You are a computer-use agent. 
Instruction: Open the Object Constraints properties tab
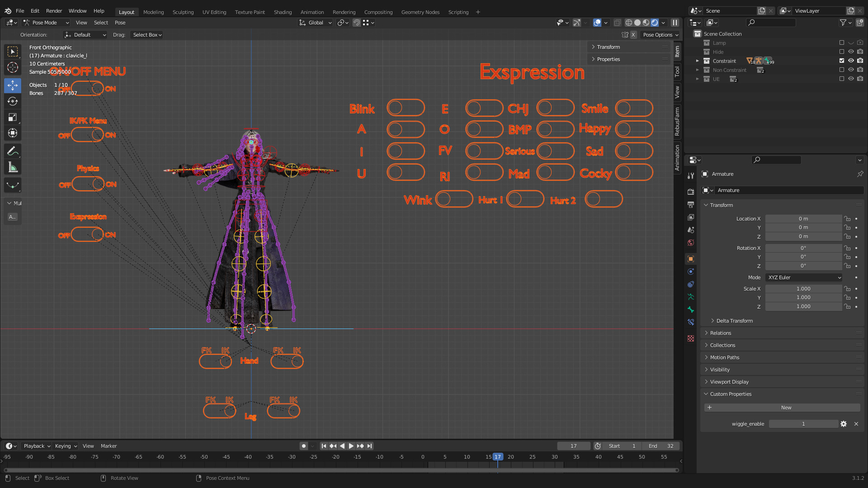(691, 284)
